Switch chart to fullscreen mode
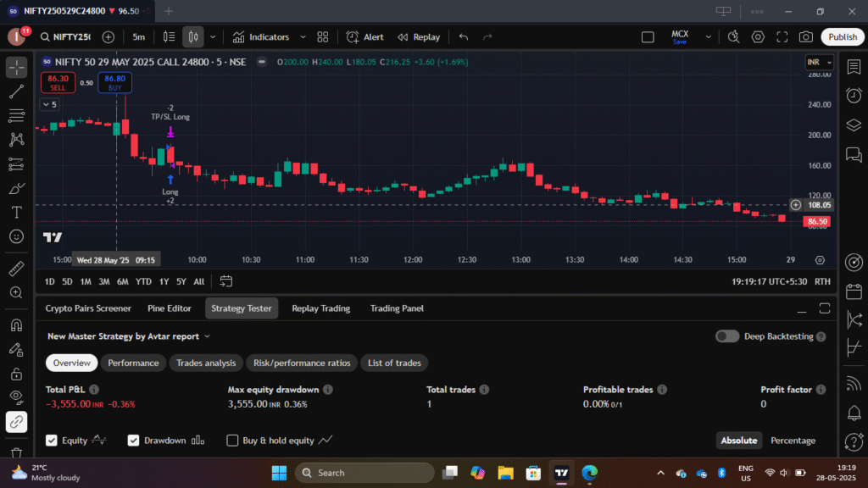 pyautogui.click(x=782, y=37)
